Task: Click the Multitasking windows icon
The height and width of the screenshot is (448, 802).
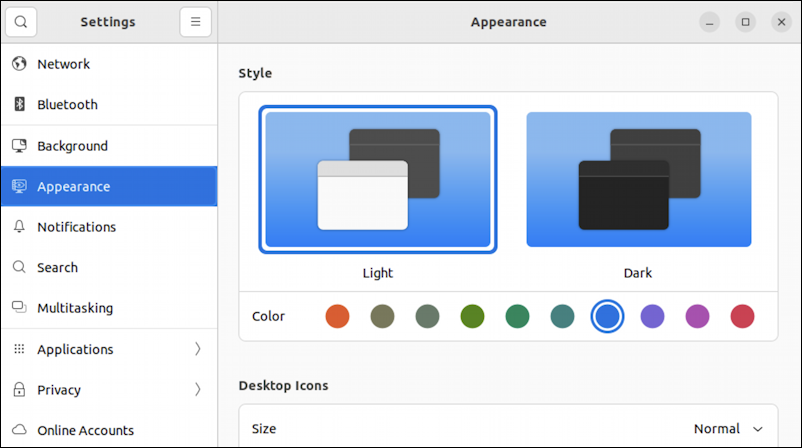Action: coord(19,307)
